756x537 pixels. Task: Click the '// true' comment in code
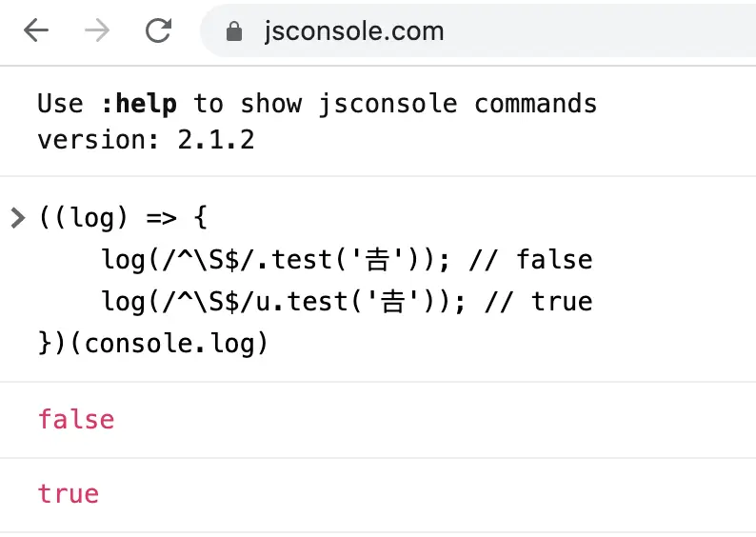tap(539, 302)
